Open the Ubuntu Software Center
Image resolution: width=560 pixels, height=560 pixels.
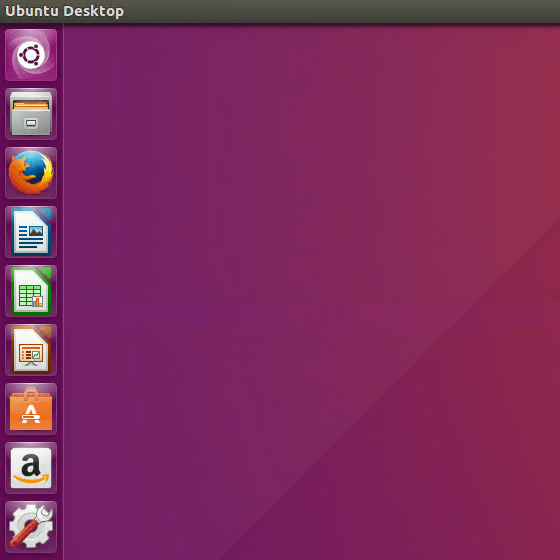click(x=31, y=409)
